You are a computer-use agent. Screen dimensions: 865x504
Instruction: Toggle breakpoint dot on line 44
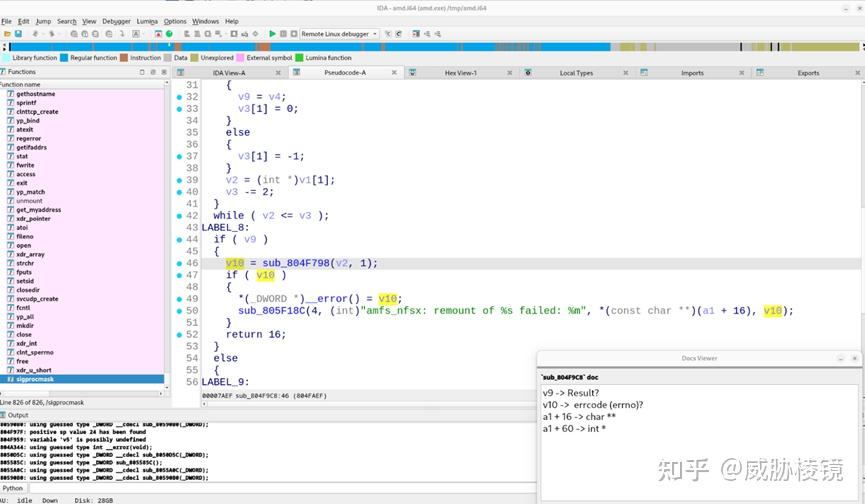[179, 240]
